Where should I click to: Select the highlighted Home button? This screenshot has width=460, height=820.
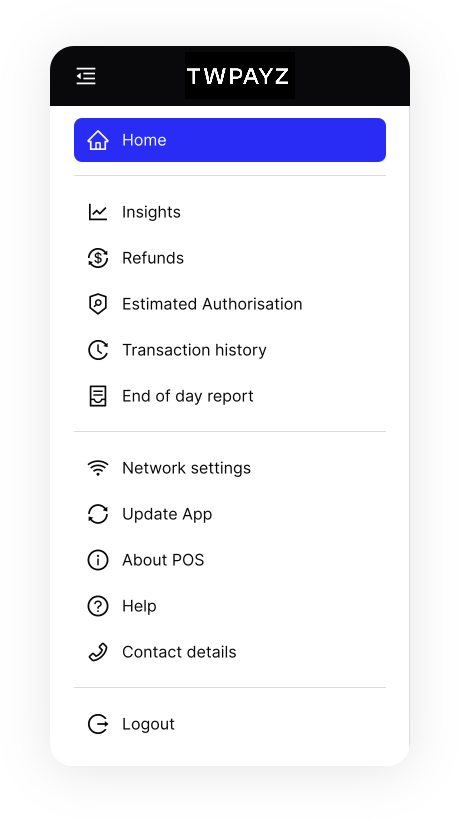230,140
